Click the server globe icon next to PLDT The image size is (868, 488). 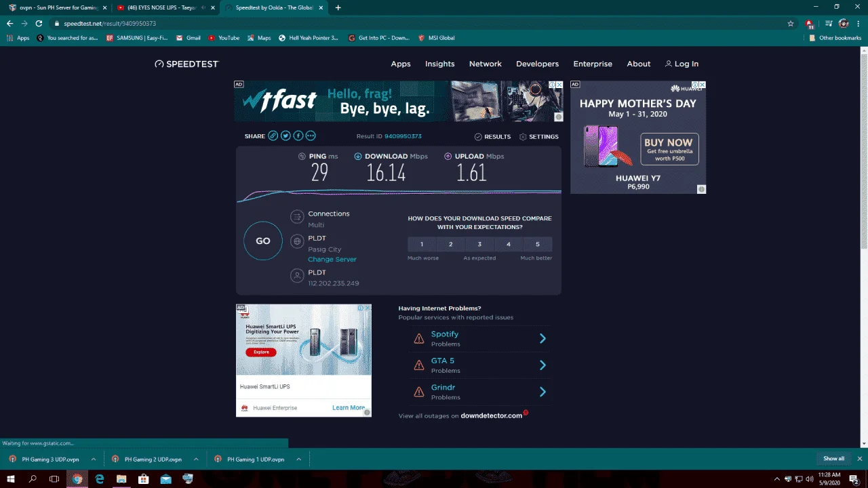coord(296,241)
